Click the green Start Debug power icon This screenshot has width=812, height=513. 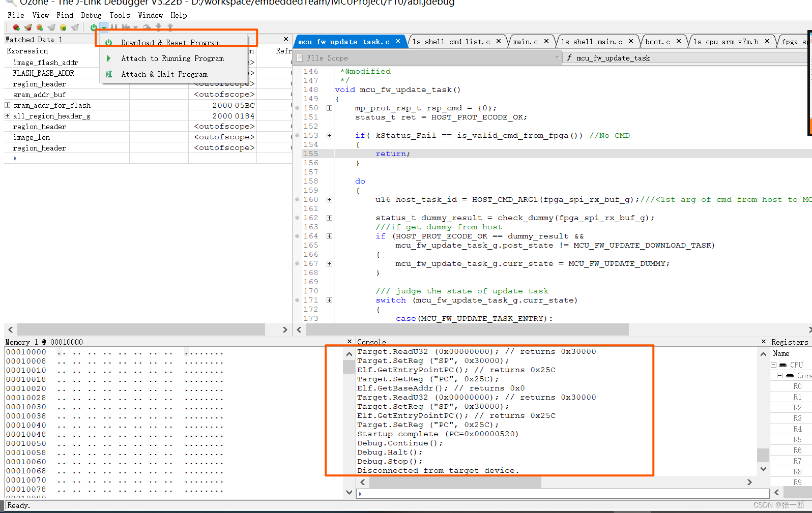(94, 27)
